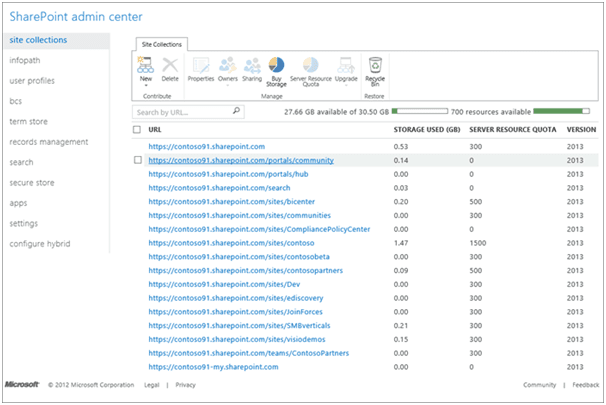Image resolution: width=606 pixels, height=405 pixels.
Task: Open user profiles in left navigation
Action: 32,79
